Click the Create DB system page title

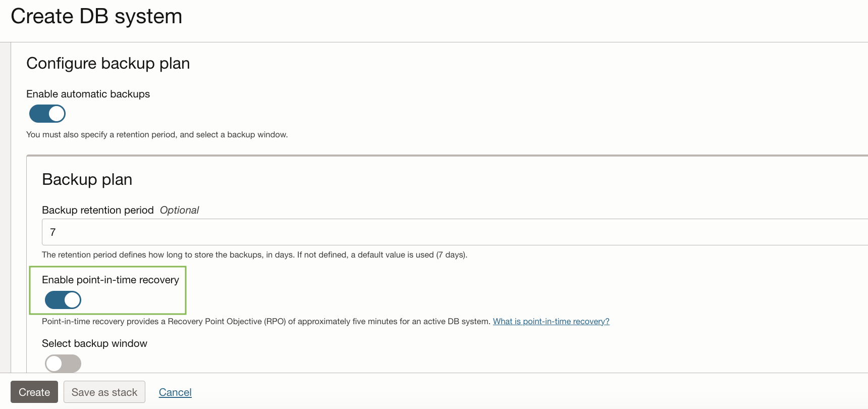click(97, 16)
